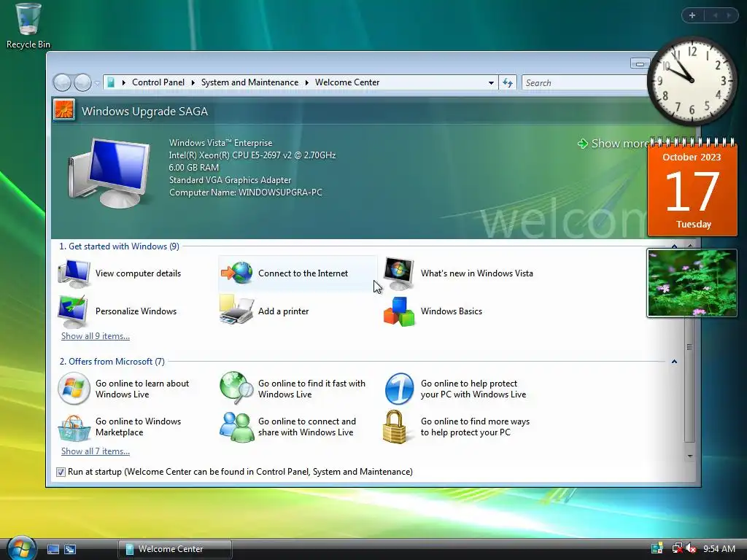This screenshot has width=747, height=560.
Task: Click the Windows Live OneCare protect icon
Action: [399, 389]
